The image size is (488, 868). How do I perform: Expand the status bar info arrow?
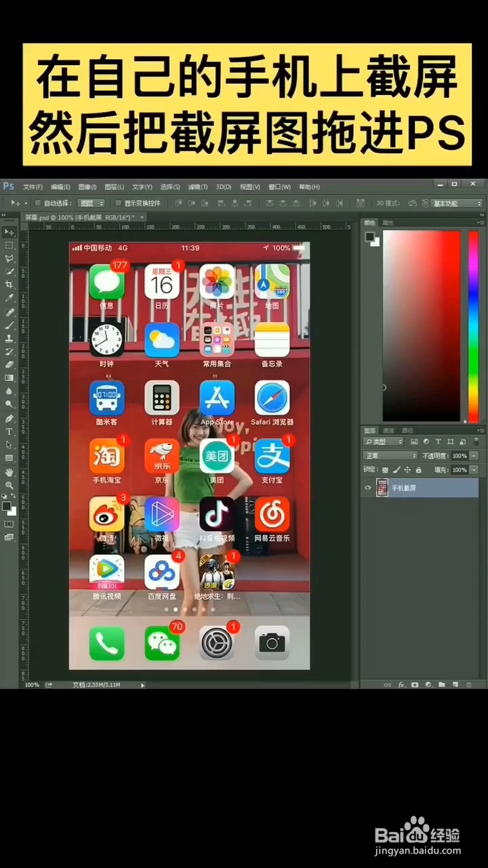[x=142, y=685]
